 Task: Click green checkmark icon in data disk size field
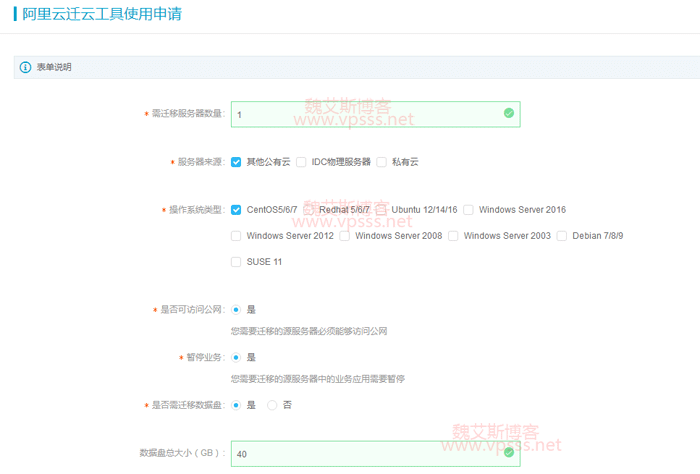[509, 453]
